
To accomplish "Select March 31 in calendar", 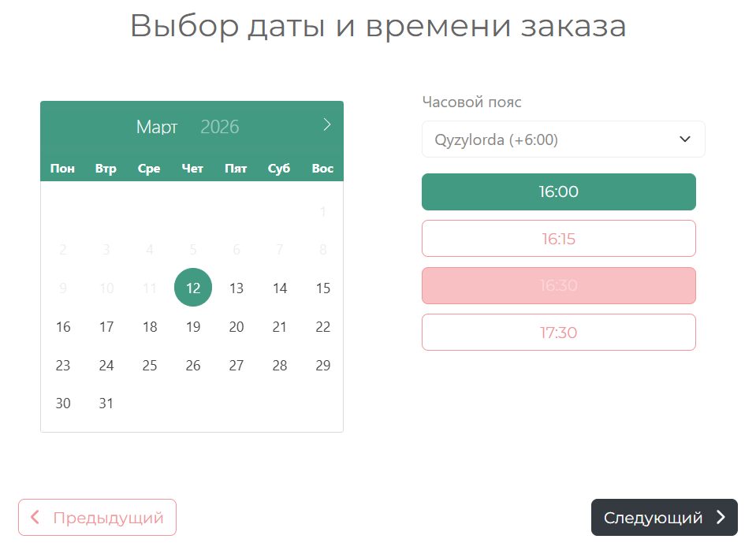I will point(106,403).
